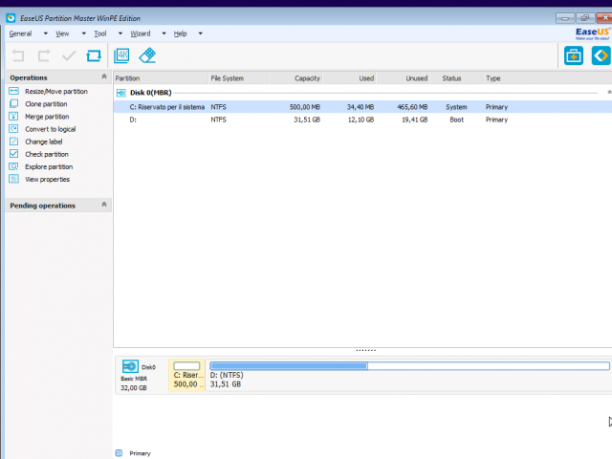
Task: Click the Check partition icon
Action: click(x=14, y=154)
